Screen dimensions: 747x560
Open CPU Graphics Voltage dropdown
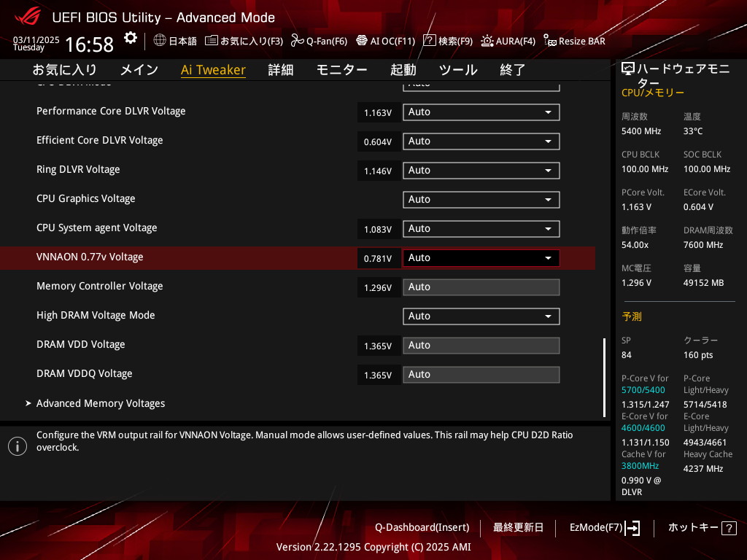[481, 200]
